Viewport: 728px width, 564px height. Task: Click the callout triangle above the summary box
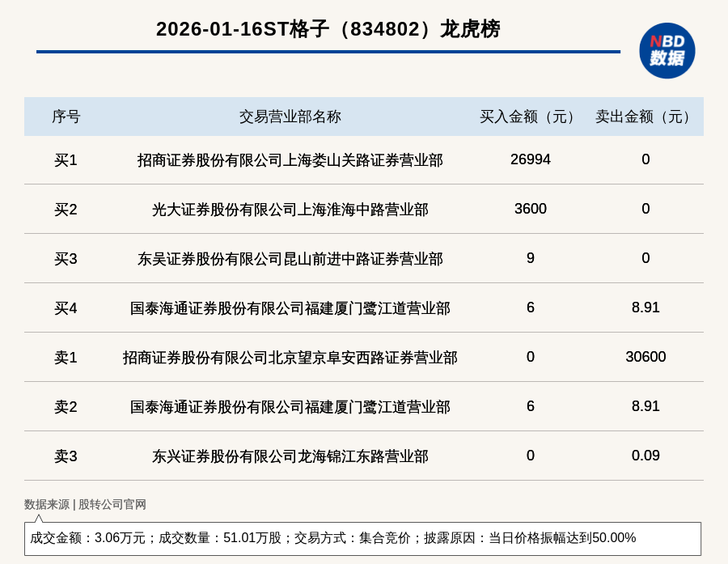coord(38,518)
